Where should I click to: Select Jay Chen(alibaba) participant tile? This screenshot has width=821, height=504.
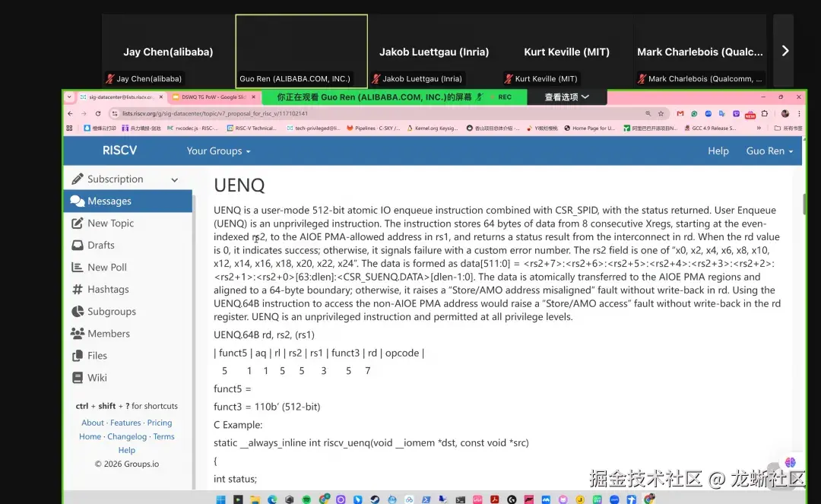point(168,51)
